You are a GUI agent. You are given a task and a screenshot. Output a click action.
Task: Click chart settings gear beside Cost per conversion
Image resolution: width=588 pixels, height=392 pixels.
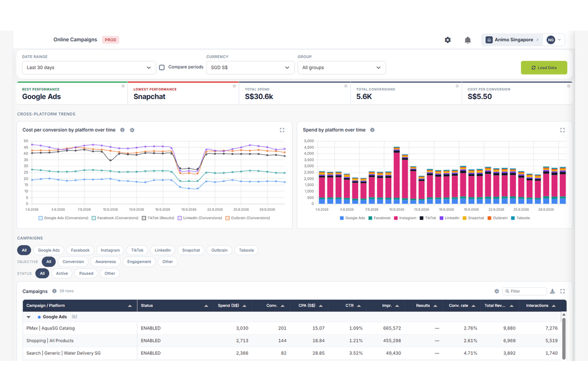tap(132, 130)
